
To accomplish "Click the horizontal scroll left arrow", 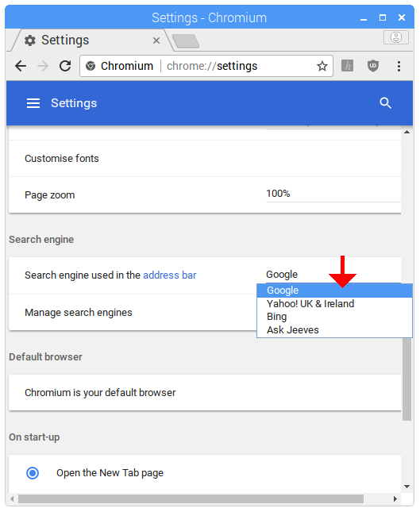I will coord(13,499).
